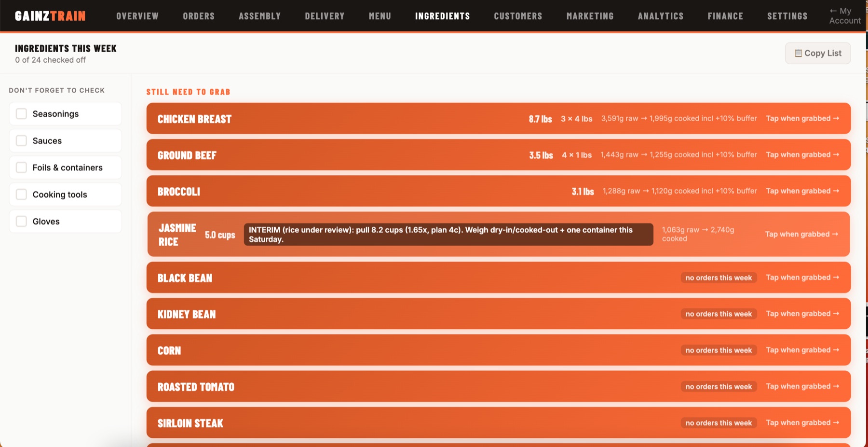Switch to the Assembly tab
Screen dimensions: 868x447
click(259, 16)
